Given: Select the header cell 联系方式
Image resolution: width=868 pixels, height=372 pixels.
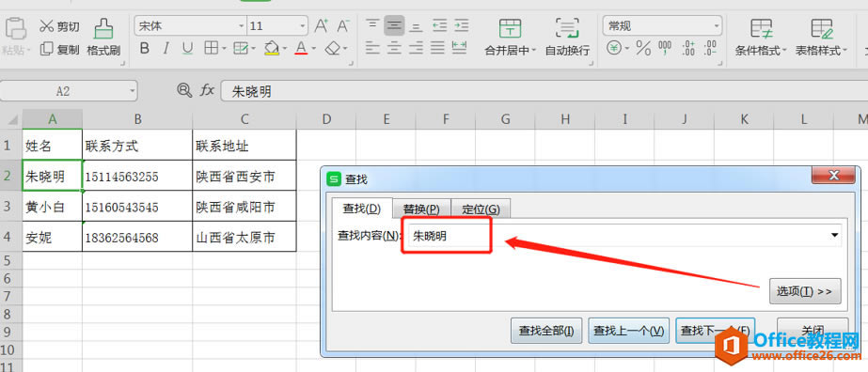Looking at the screenshot, I should 137,146.
